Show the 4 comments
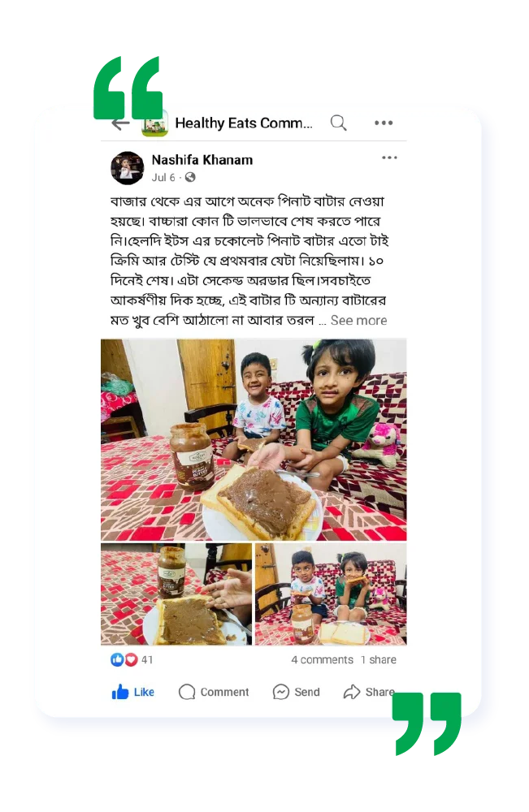529x812 pixels. [322, 659]
